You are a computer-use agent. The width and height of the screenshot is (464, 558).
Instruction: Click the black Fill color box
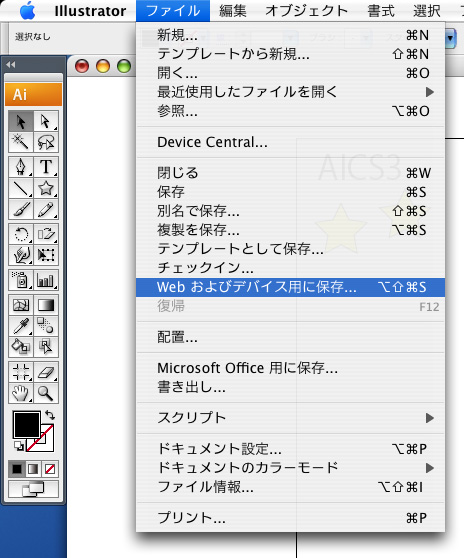coord(26,425)
